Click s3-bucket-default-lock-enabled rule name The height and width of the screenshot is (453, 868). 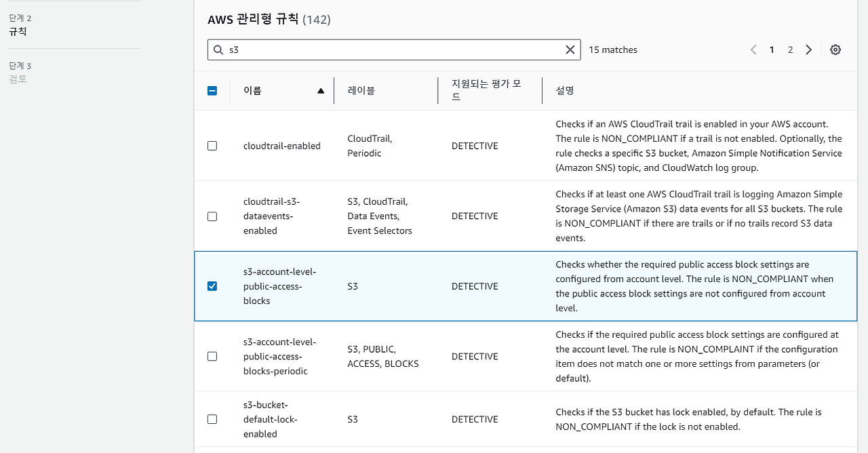(x=271, y=419)
